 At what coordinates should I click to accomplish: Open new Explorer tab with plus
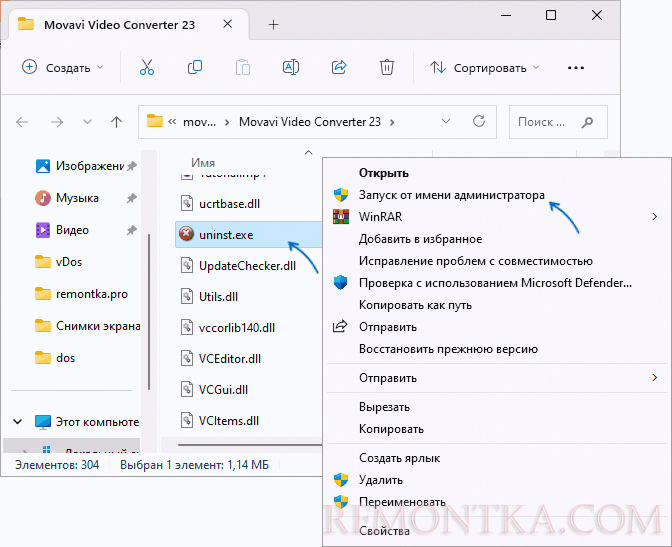(x=273, y=25)
